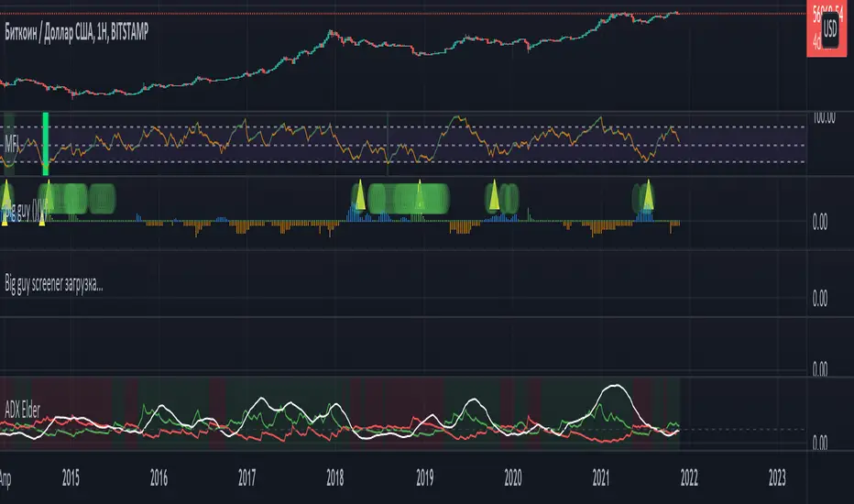Click the yellow triangle signal in mid-2021
Image resolution: width=854 pixels, height=504 pixels.
tap(649, 195)
